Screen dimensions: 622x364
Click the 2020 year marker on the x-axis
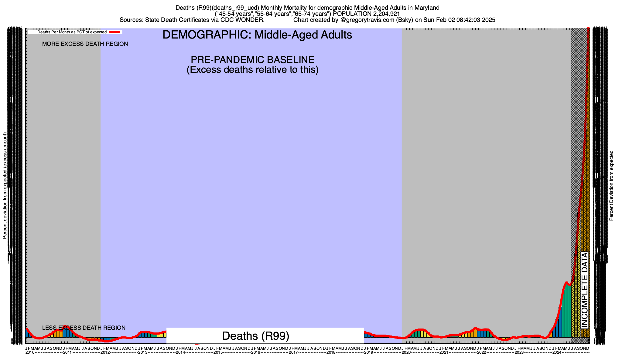(406, 352)
